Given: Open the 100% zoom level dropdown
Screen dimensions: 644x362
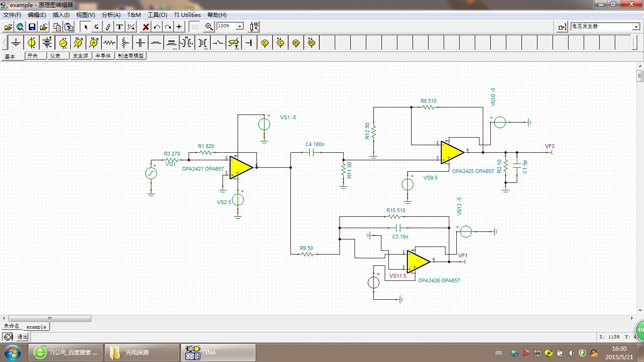Looking at the screenshot, I should [x=239, y=26].
